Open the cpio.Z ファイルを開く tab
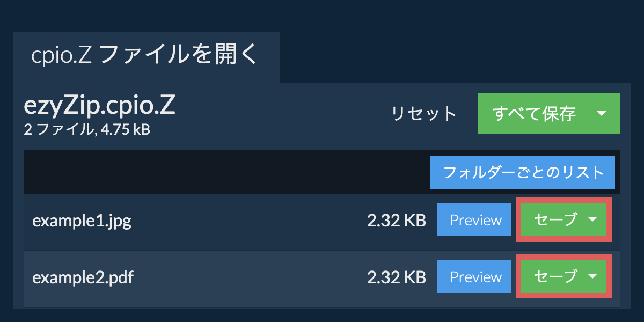This screenshot has width=644, height=322. [x=145, y=56]
